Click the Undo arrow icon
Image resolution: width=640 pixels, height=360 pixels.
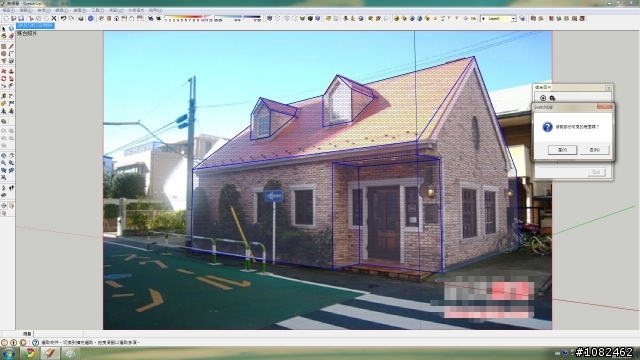(x=64, y=18)
